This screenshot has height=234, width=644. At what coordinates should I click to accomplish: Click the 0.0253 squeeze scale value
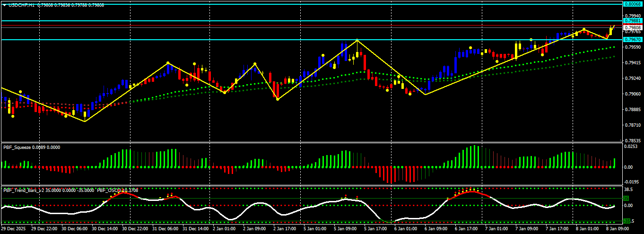(630, 147)
